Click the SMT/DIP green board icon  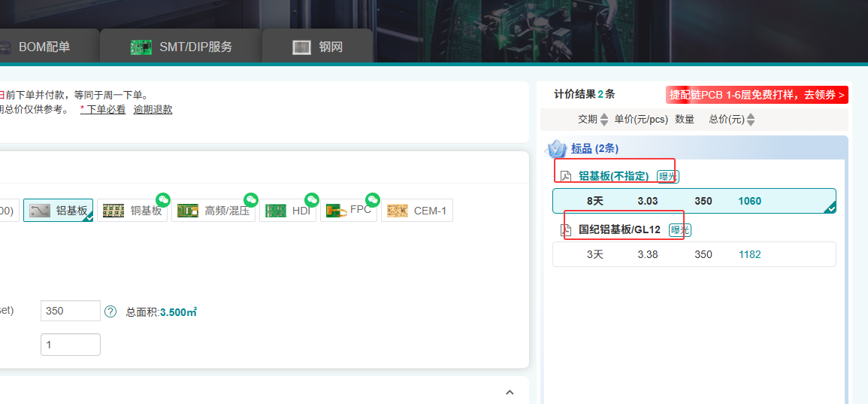tap(141, 47)
